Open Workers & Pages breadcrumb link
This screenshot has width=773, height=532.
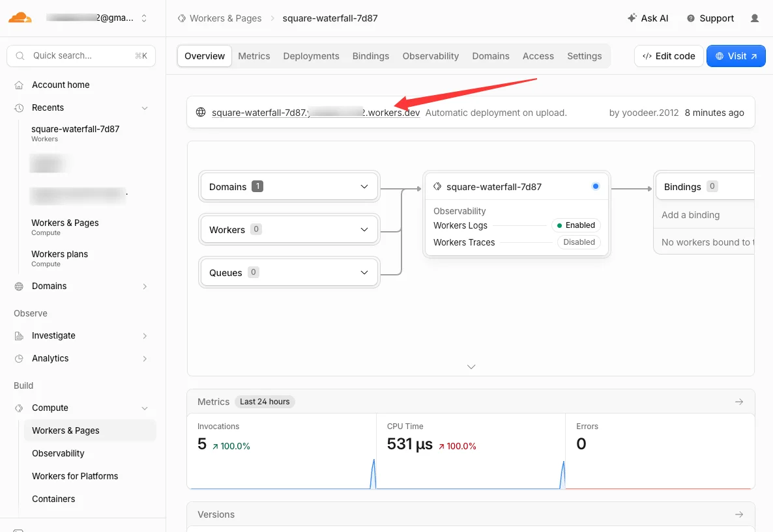pos(226,18)
